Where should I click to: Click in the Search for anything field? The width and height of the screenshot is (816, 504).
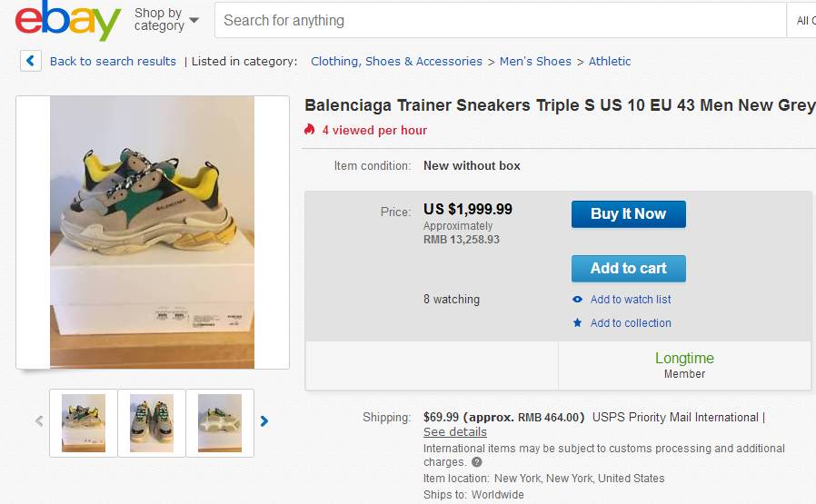click(500, 20)
